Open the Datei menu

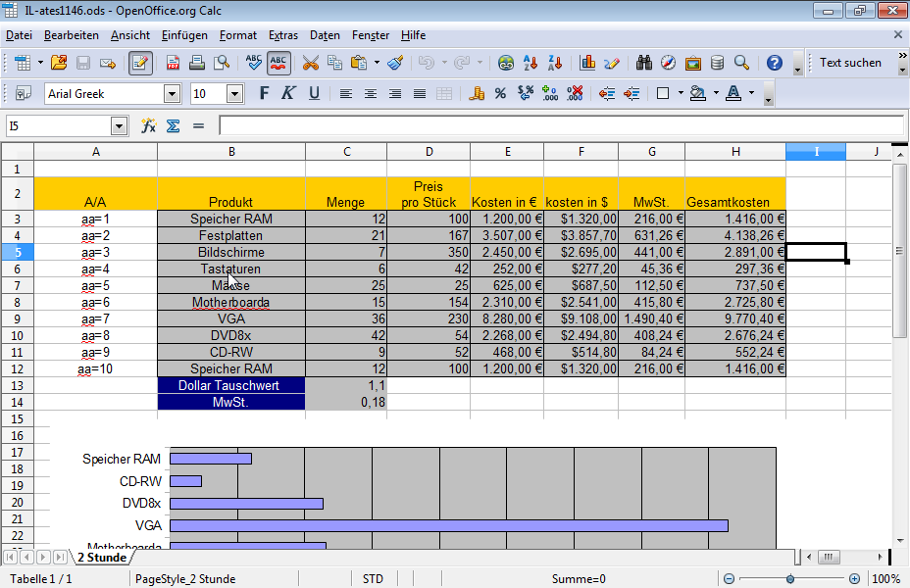pyautogui.click(x=20, y=35)
